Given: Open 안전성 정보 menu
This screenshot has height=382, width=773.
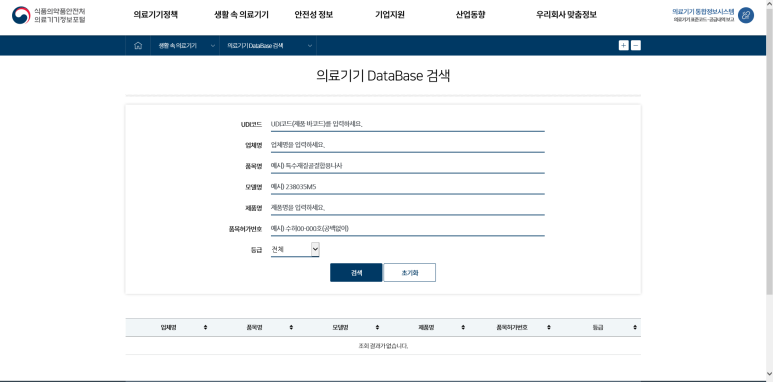Looking at the screenshot, I should 314,15.
